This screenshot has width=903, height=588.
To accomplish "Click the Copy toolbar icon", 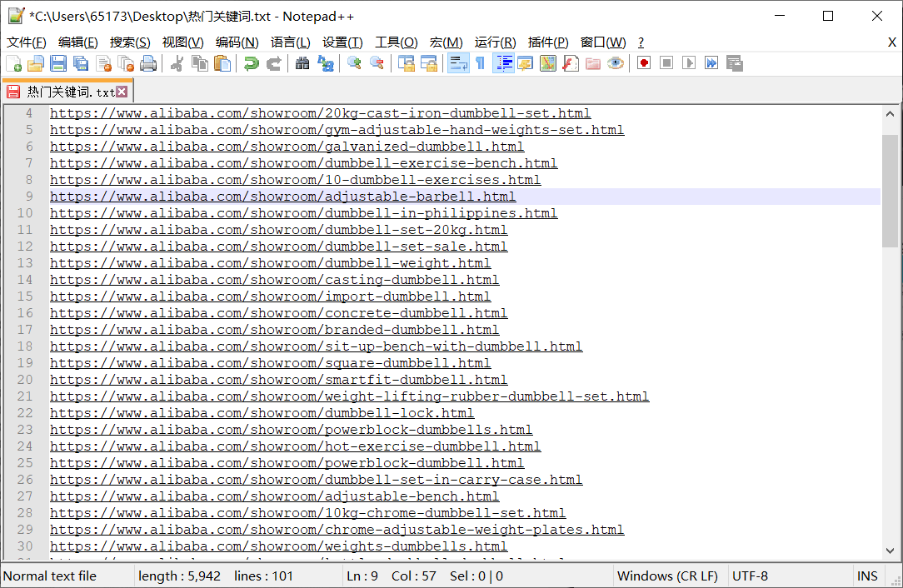I will (x=200, y=63).
